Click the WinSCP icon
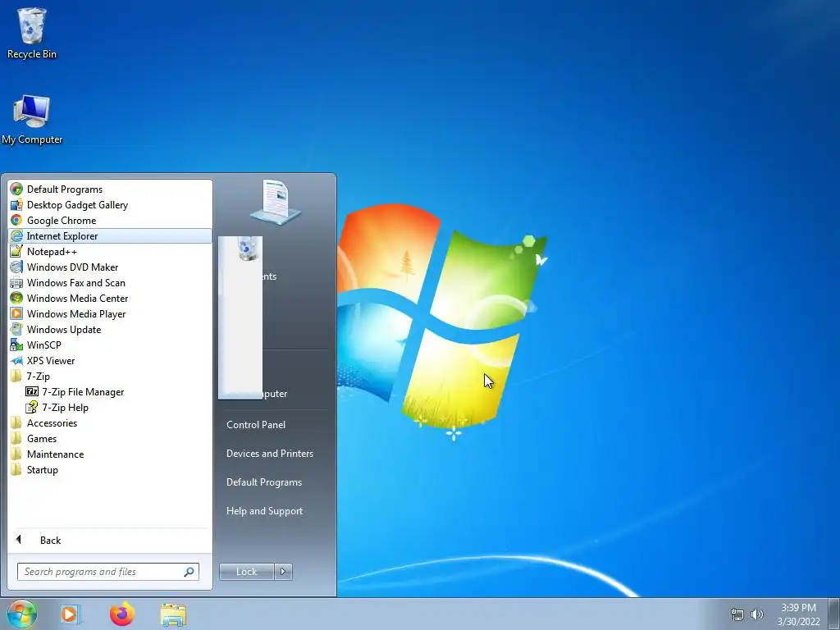 pyautogui.click(x=16, y=345)
